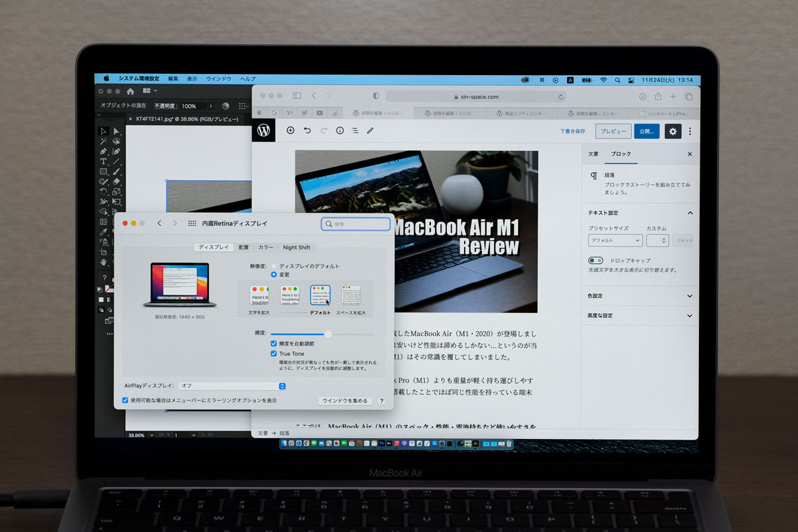Open the Edit menu in menu bar
The width and height of the screenshot is (798, 532).
pos(173,79)
